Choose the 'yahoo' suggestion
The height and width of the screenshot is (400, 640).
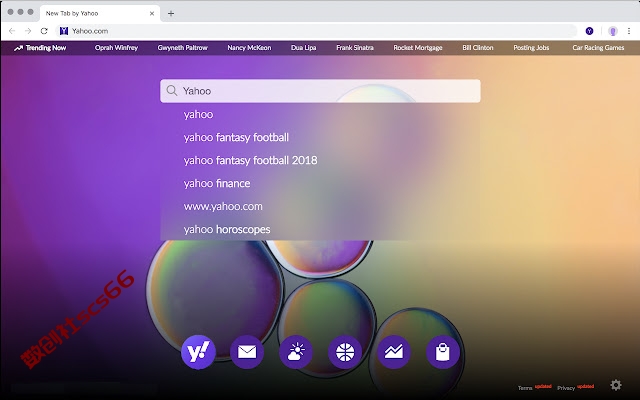(x=198, y=114)
